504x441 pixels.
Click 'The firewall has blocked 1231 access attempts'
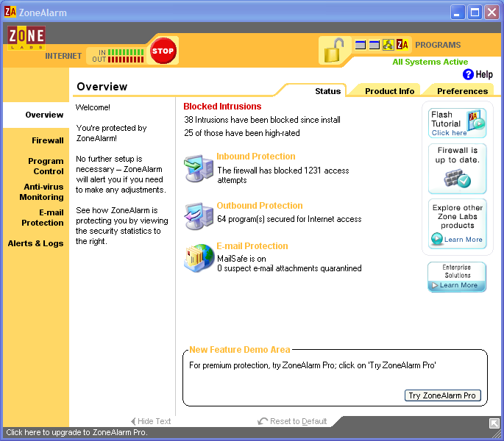(x=283, y=175)
